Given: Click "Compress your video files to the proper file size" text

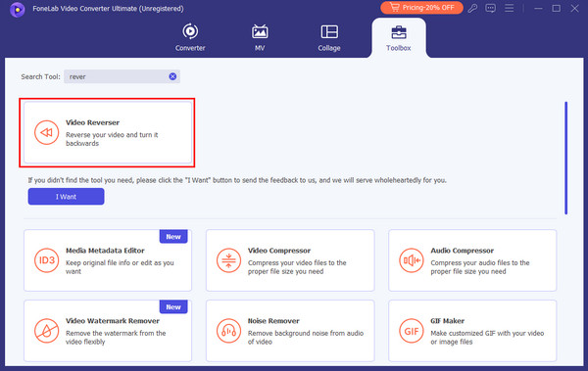Looking at the screenshot, I should 297,267.
